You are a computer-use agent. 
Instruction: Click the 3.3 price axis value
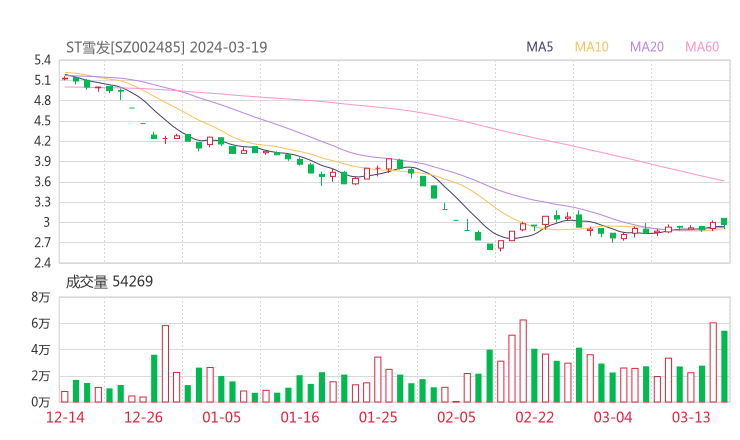tap(42, 202)
